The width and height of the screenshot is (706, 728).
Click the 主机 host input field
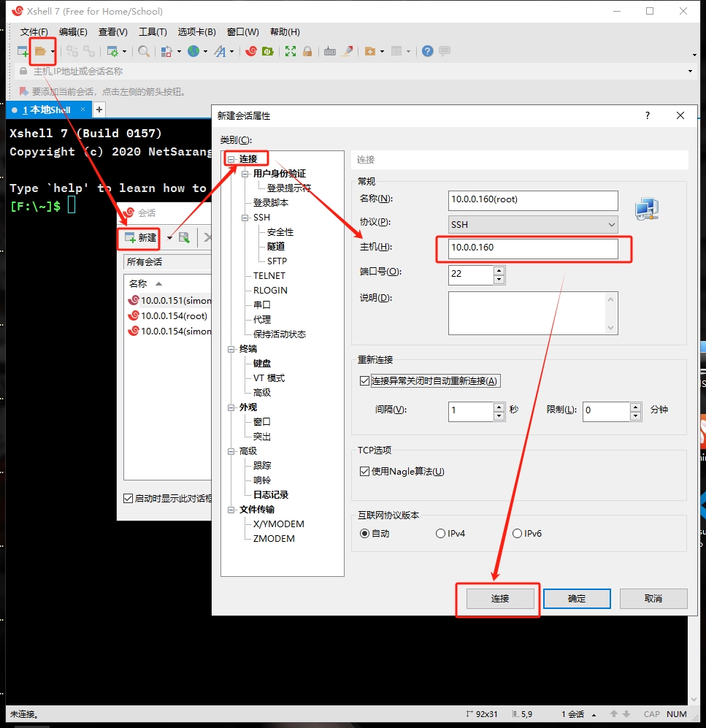click(533, 248)
